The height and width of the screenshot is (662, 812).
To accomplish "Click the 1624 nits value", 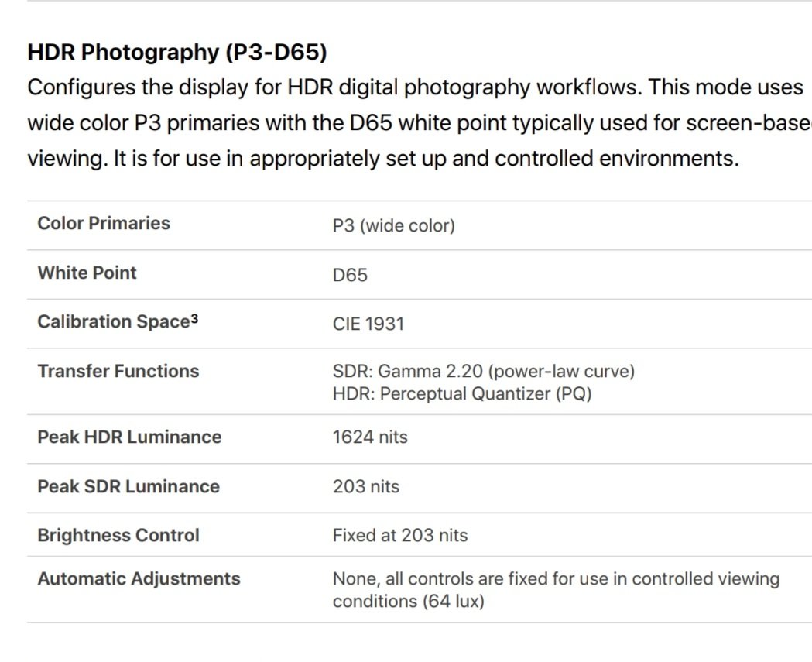I will coord(370,437).
